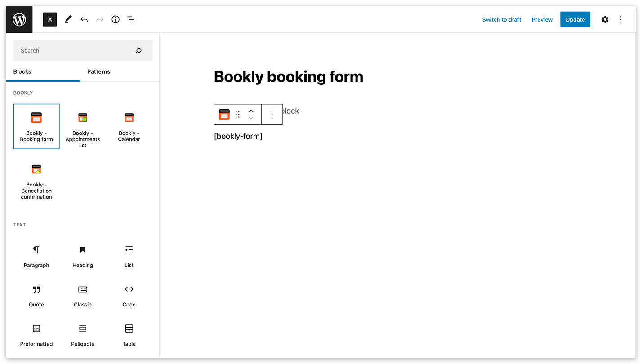642x364 pixels.
Task: Open the block toolbar three-dot options
Action: pos(272,115)
